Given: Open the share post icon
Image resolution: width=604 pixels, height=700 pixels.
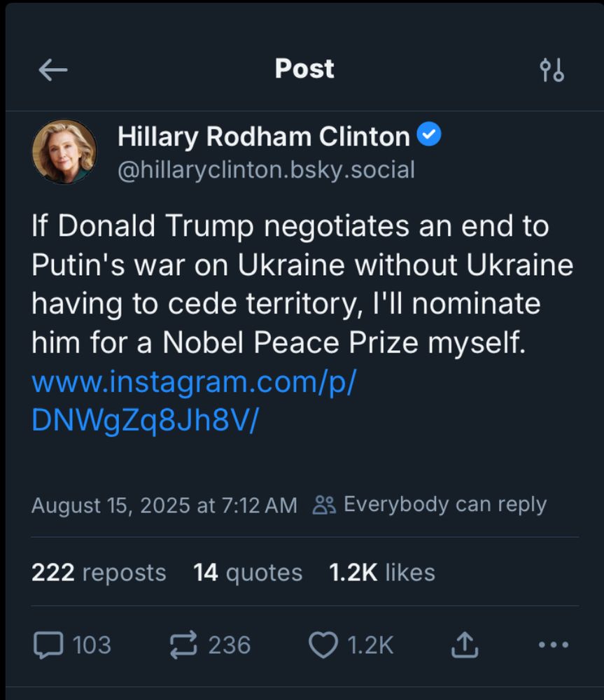Looking at the screenshot, I should [464, 645].
